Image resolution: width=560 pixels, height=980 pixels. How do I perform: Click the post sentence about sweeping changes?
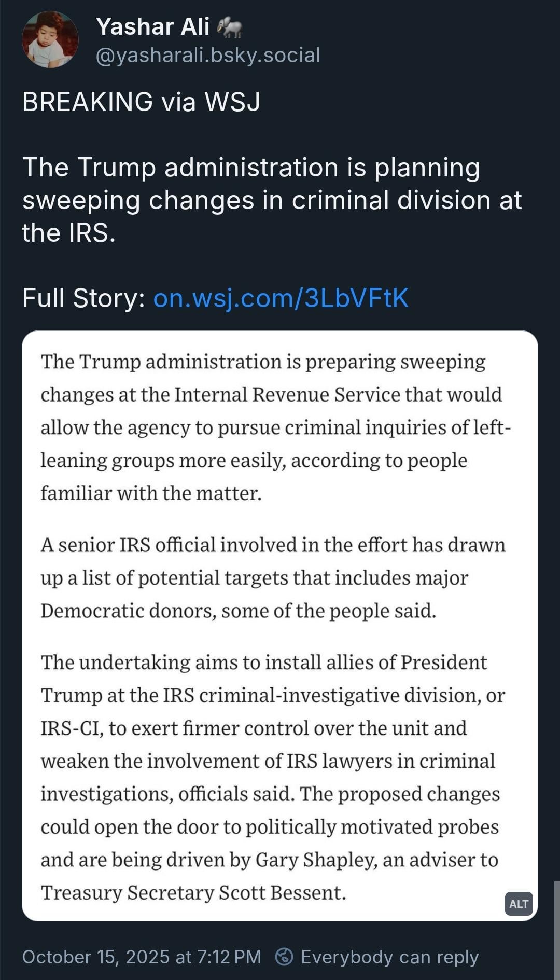point(272,200)
